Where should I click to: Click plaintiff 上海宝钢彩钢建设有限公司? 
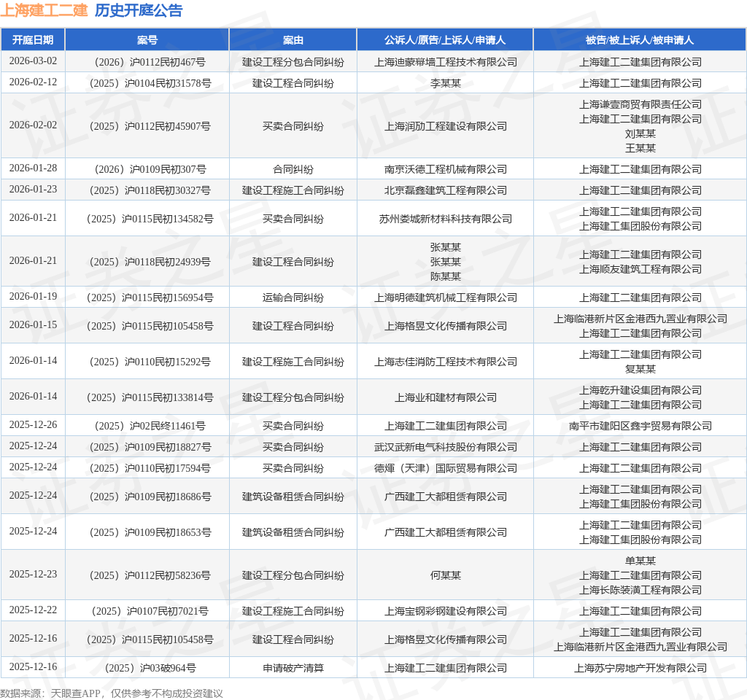(x=446, y=611)
